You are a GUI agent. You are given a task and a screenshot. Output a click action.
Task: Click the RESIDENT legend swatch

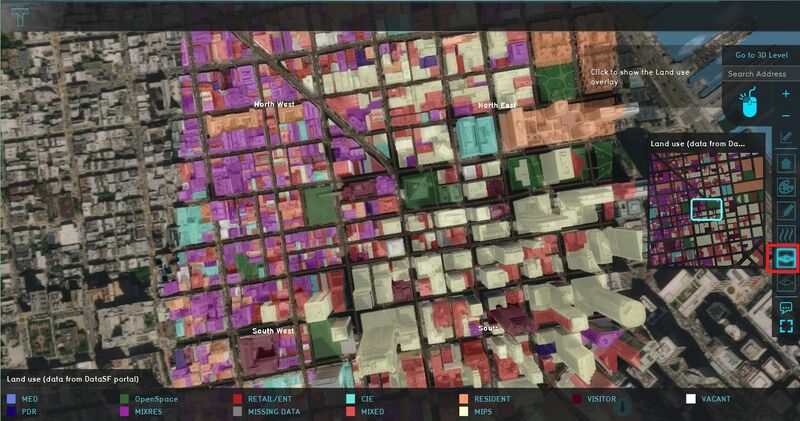(x=464, y=399)
